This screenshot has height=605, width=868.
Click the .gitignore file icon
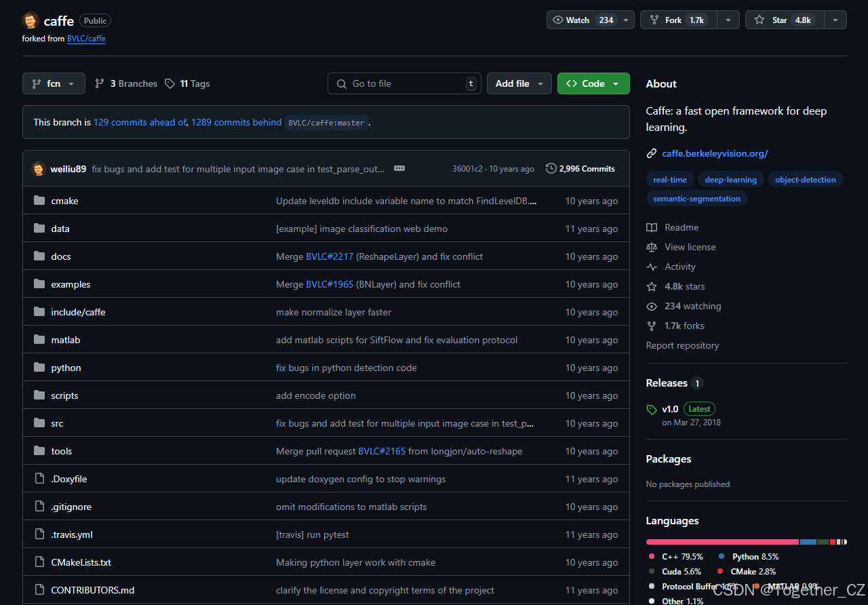(39, 507)
